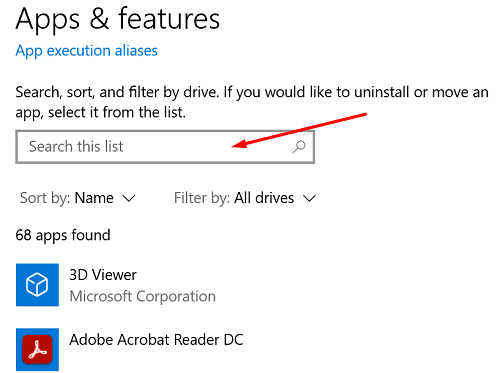Click the Adobe Acrobat Reader DC icon

tap(37, 349)
